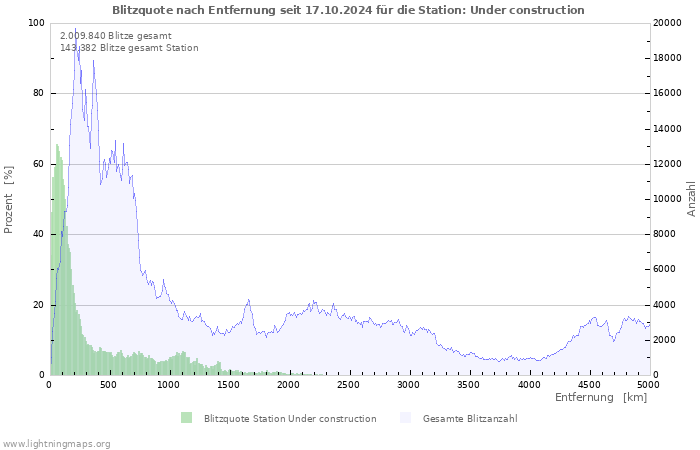Click the 4500 tick on the distance axis
The image size is (700, 450).
pos(587,384)
